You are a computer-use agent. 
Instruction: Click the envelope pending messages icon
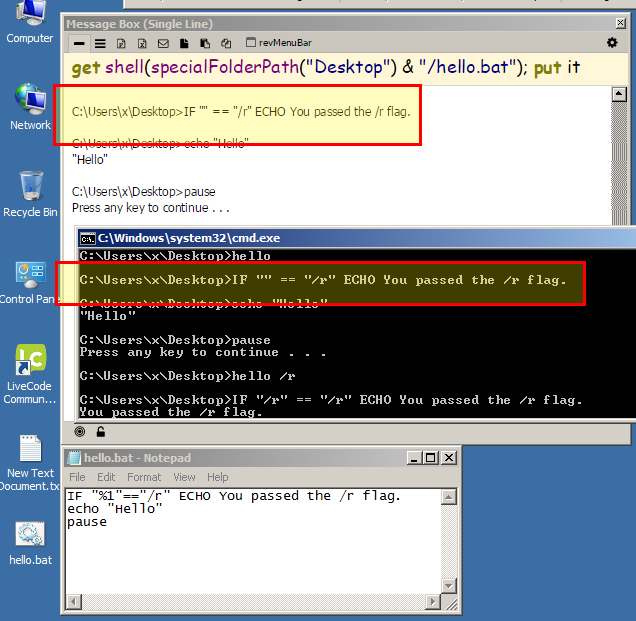pyautogui.click(x=163, y=43)
